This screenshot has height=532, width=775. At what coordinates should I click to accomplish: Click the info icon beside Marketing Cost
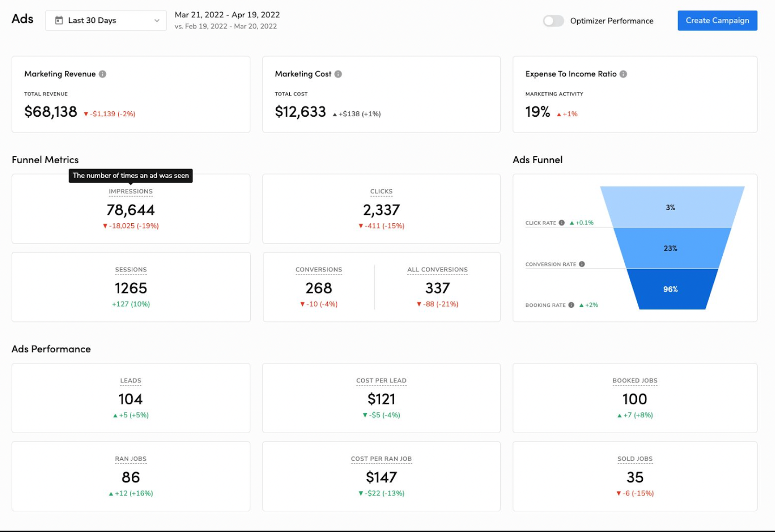point(338,74)
